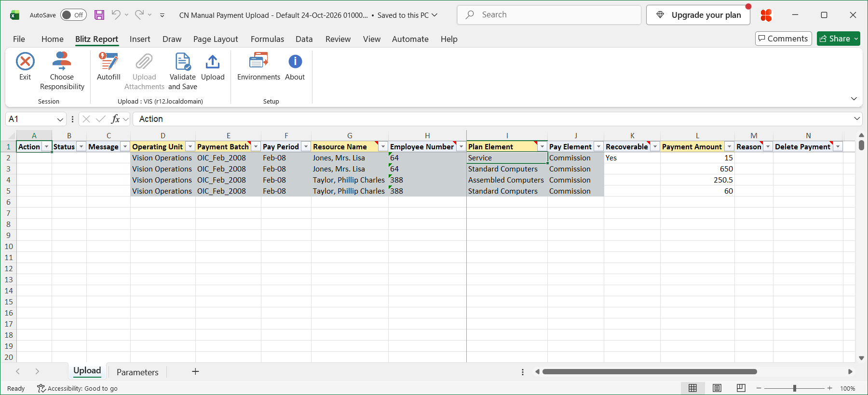The height and width of the screenshot is (395, 868).
Task: Click the Undo arrow
Action: [x=116, y=15]
